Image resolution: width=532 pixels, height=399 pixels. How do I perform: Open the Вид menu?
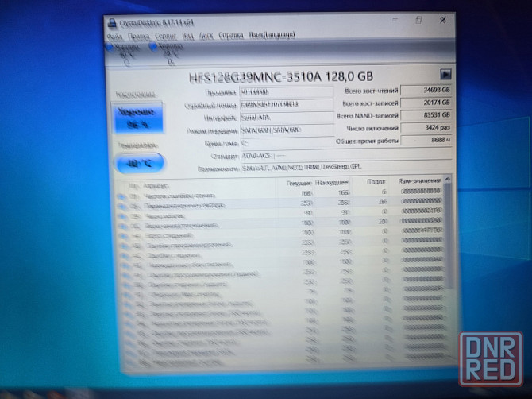click(x=187, y=36)
